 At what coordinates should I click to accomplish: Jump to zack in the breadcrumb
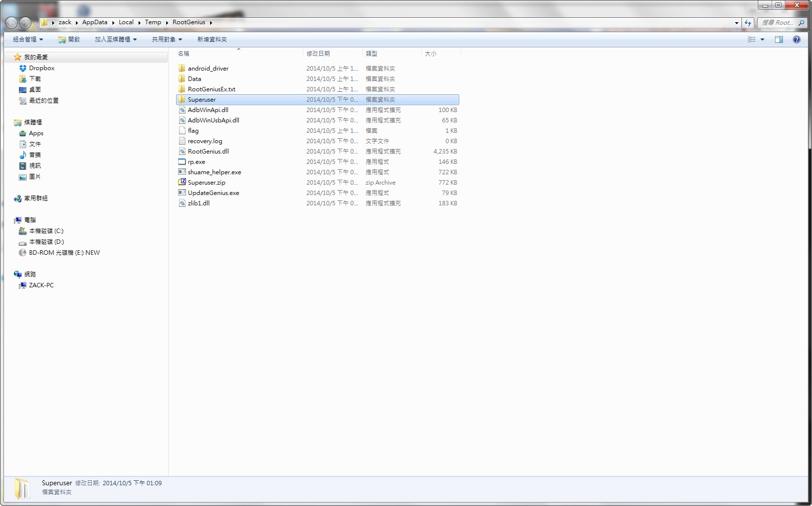pyautogui.click(x=65, y=22)
